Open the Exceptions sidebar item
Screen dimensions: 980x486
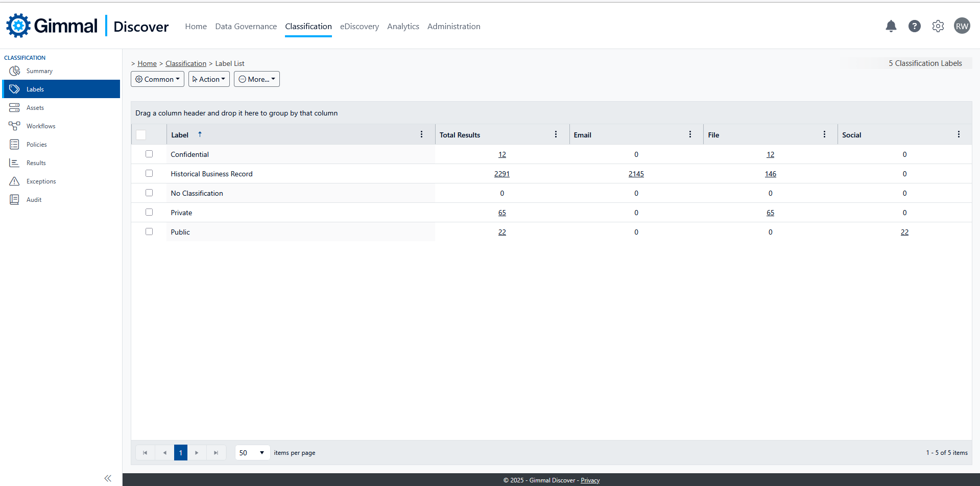41,181
